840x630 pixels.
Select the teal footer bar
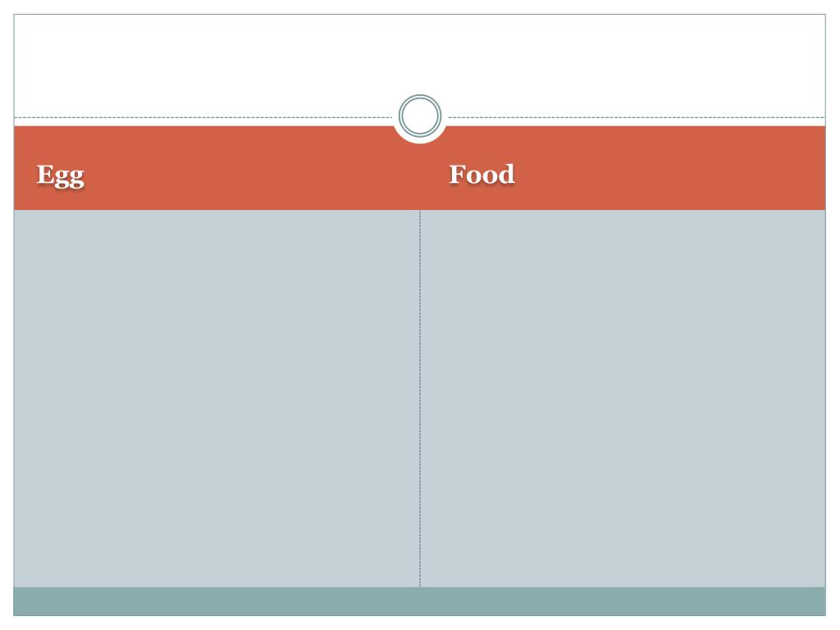click(x=419, y=601)
